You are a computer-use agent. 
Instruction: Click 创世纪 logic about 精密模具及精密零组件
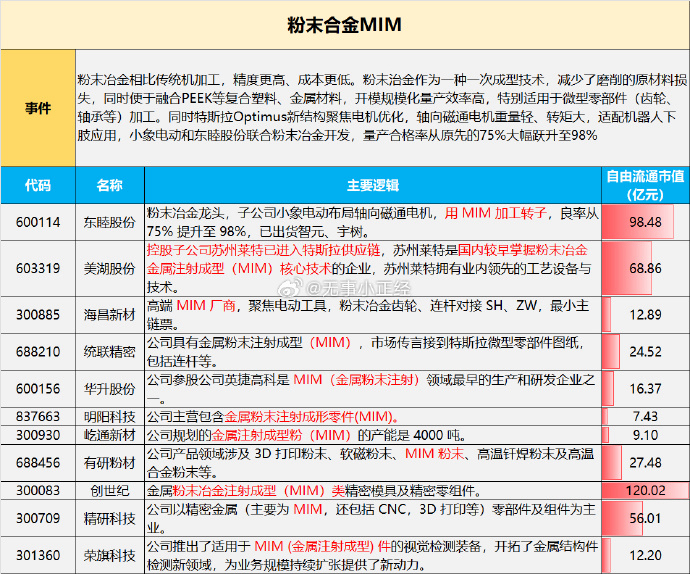[314, 490]
